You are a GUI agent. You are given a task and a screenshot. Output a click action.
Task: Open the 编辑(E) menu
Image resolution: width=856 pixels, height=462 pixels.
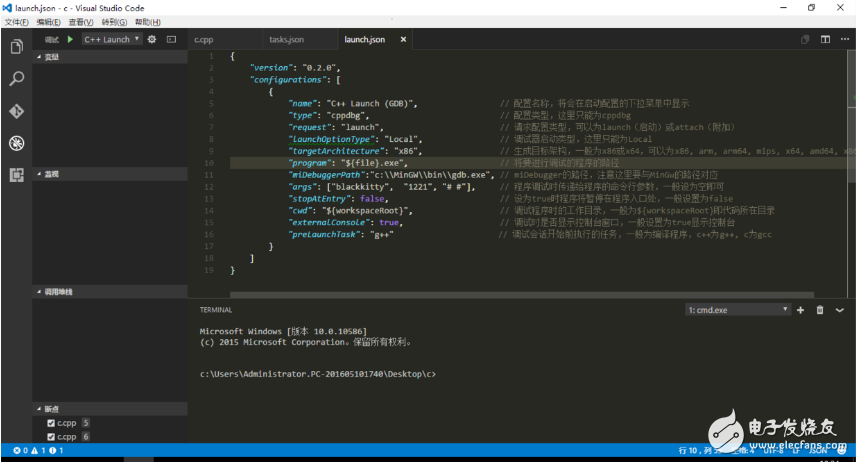(49, 22)
